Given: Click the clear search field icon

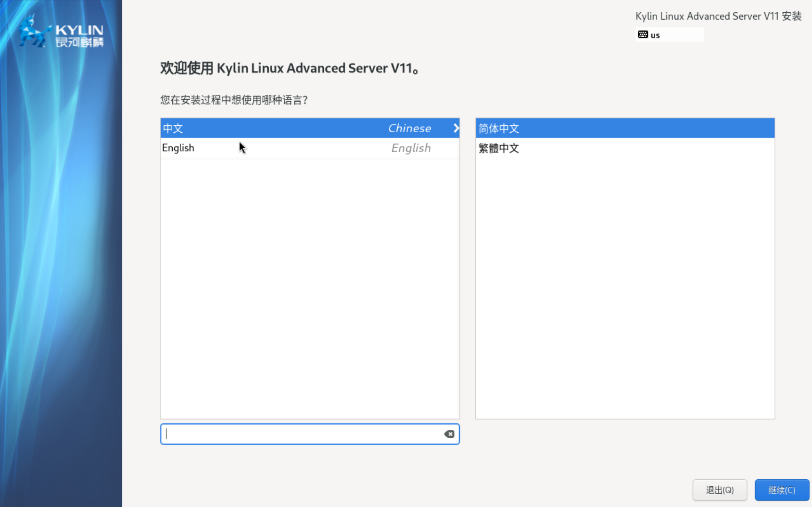Looking at the screenshot, I should (449, 434).
